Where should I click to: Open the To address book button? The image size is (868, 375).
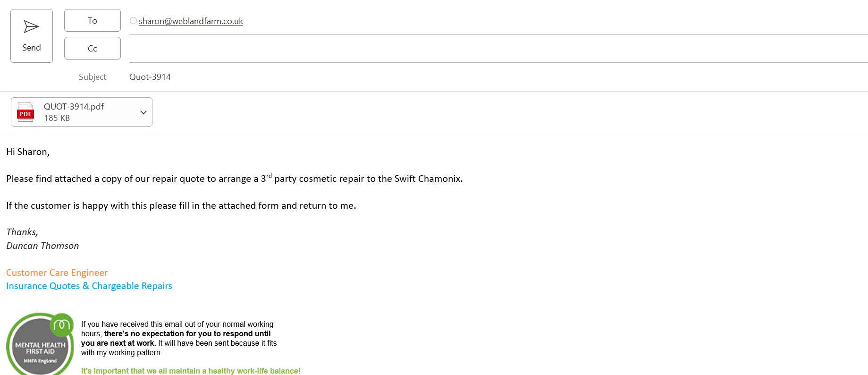coord(93,21)
